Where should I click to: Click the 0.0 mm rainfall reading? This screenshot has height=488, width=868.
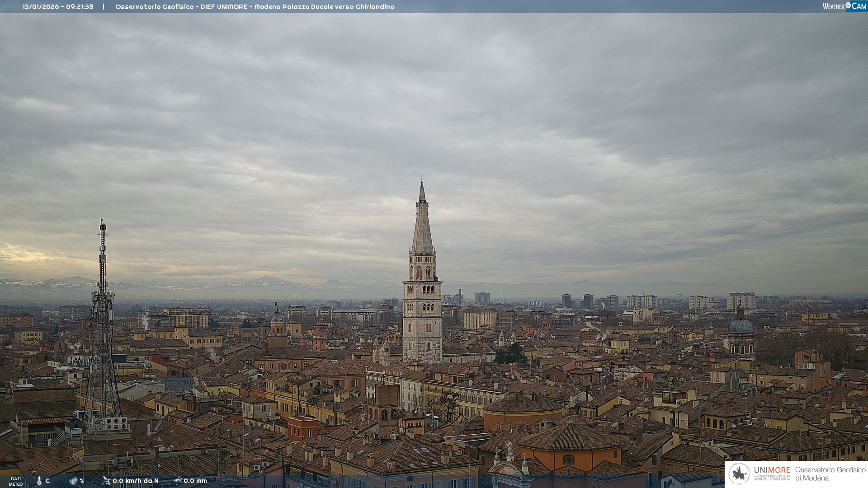coord(195,481)
